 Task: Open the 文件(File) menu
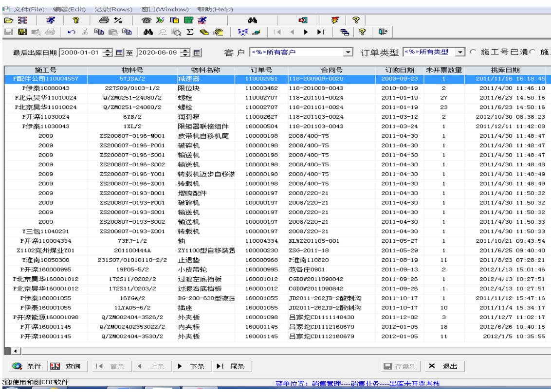point(29,10)
